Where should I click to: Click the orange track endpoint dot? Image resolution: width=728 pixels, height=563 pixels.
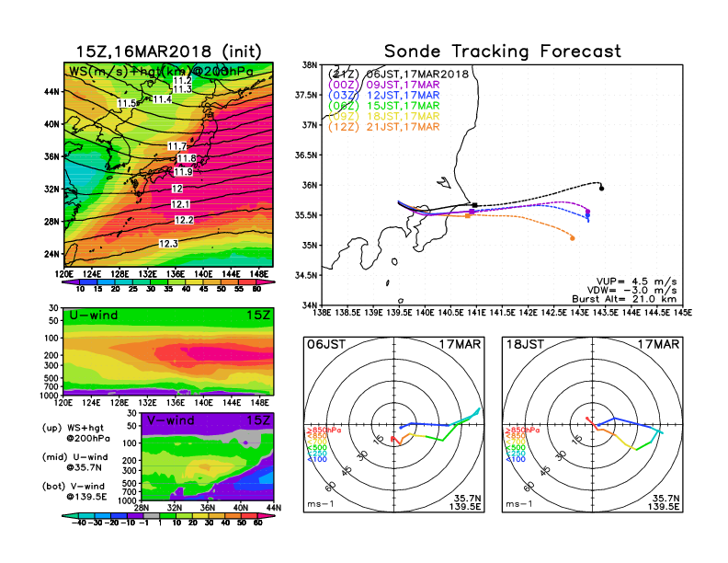[x=573, y=238]
